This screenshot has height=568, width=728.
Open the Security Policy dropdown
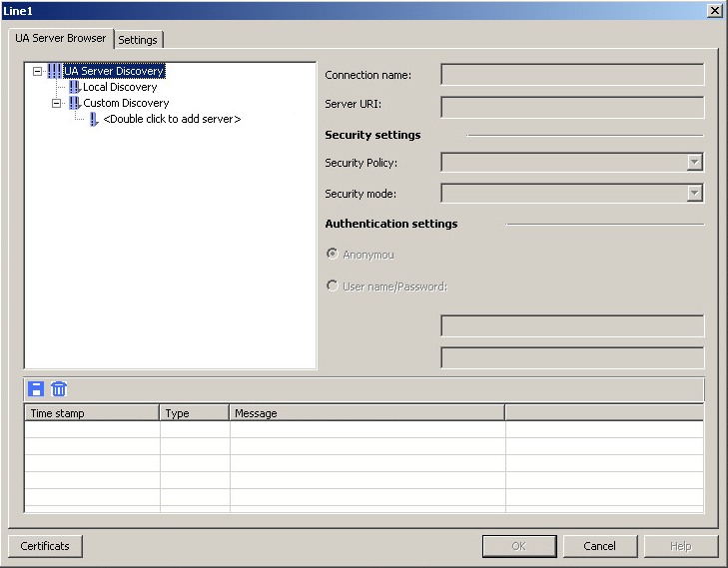click(x=695, y=163)
